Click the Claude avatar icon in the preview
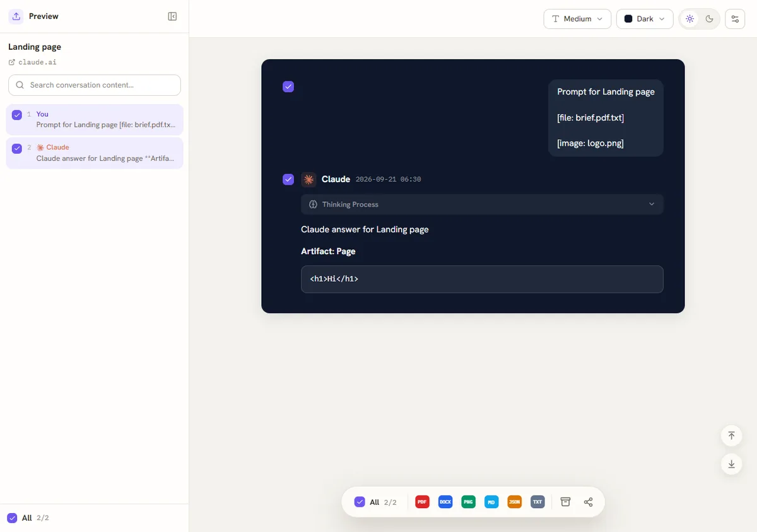Image resolution: width=757 pixels, height=532 pixels. tap(308, 180)
